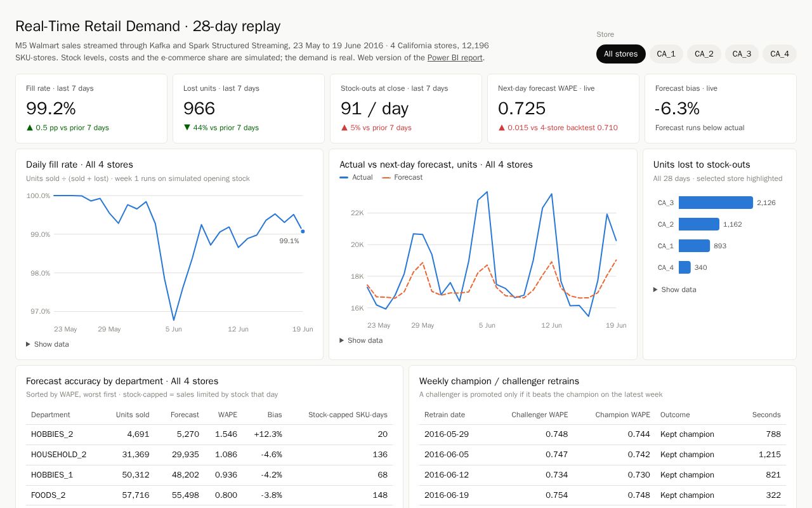
Task: Click the Retrain date column header
Action: coord(445,415)
